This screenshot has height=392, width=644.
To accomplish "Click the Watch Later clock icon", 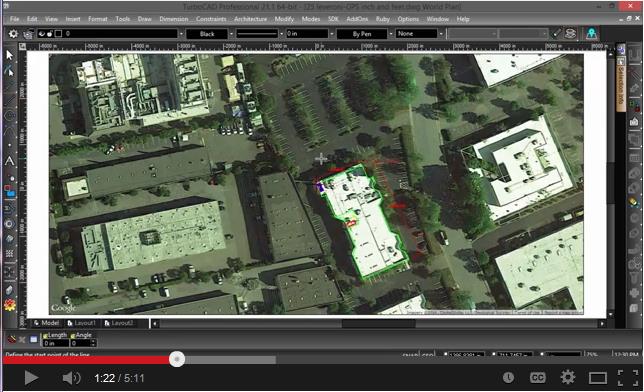I will pyautogui.click(x=508, y=378).
